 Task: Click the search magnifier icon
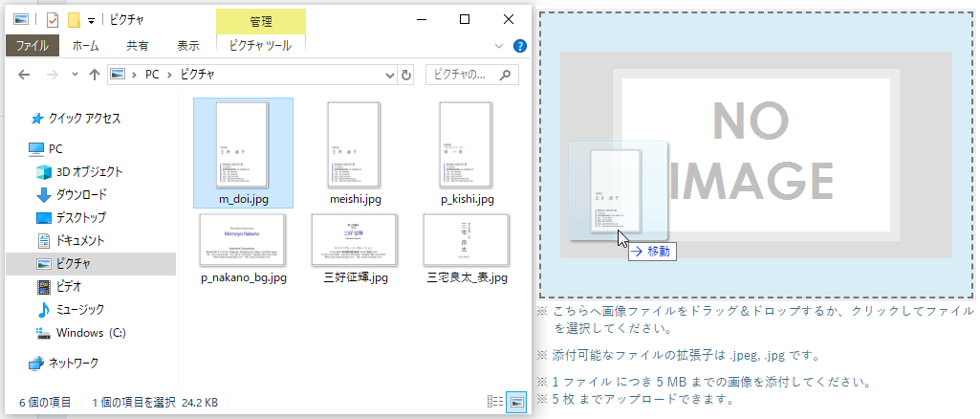tap(505, 75)
